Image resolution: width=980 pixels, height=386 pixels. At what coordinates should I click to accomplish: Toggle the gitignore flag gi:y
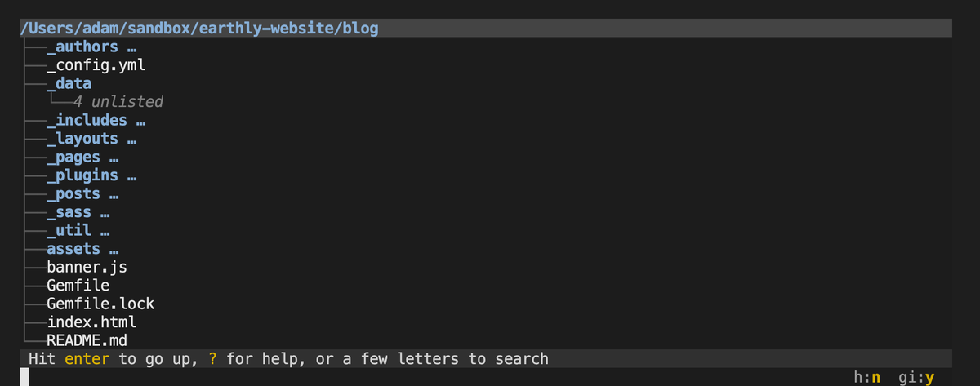point(915,377)
